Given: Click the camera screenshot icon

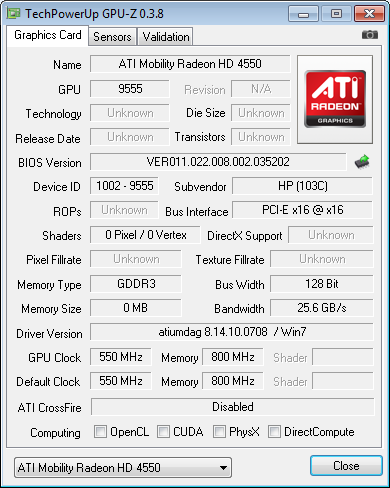Looking at the screenshot, I should pyautogui.click(x=370, y=34).
